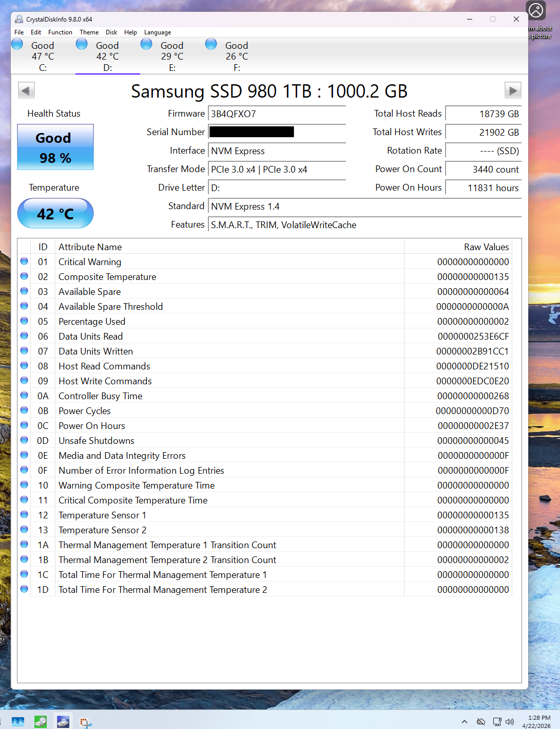Image resolution: width=560 pixels, height=729 pixels.
Task: Click the Attribute Name column header
Action: [x=90, y=247]
